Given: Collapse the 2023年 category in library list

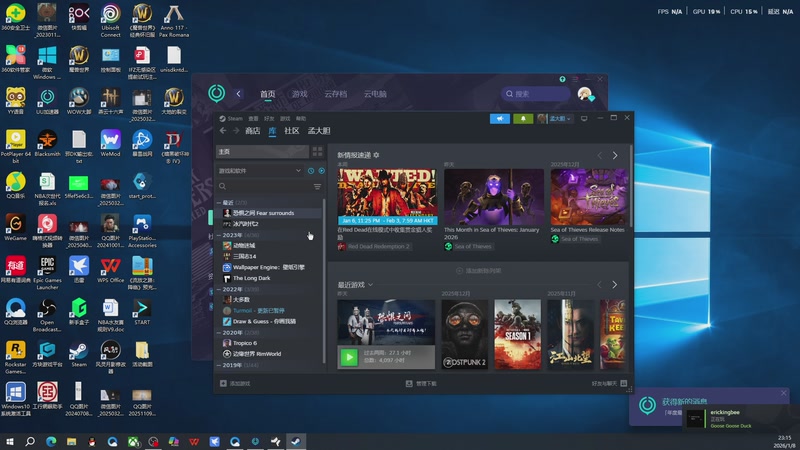Looking at the screenshot, I should pos(219,235).
